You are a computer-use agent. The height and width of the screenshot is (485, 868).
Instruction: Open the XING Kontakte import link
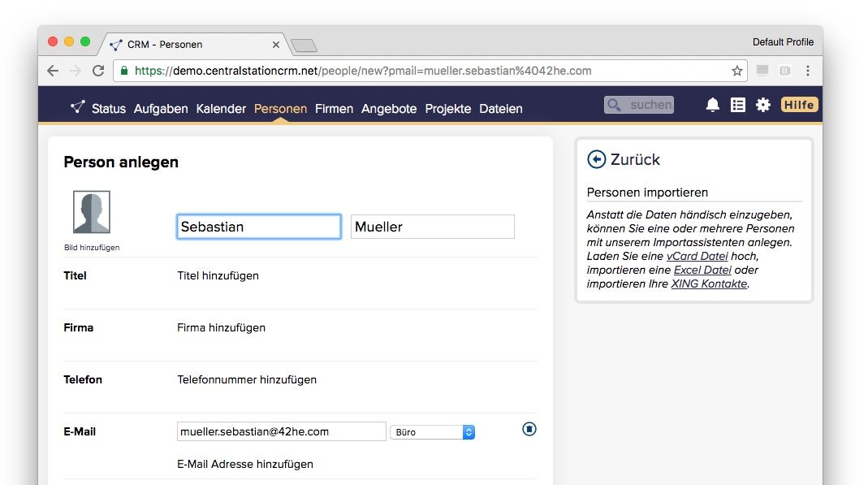(x=709, y=284)
